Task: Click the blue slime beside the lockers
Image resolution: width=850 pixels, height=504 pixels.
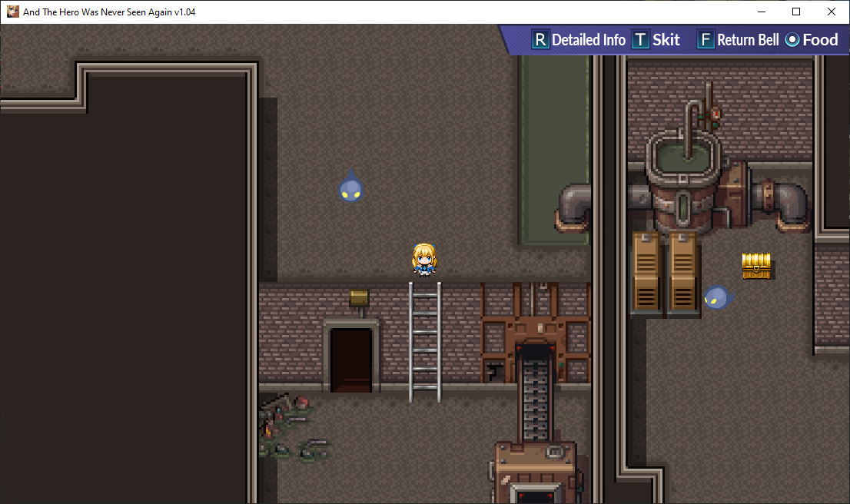Action: point(718,297)
